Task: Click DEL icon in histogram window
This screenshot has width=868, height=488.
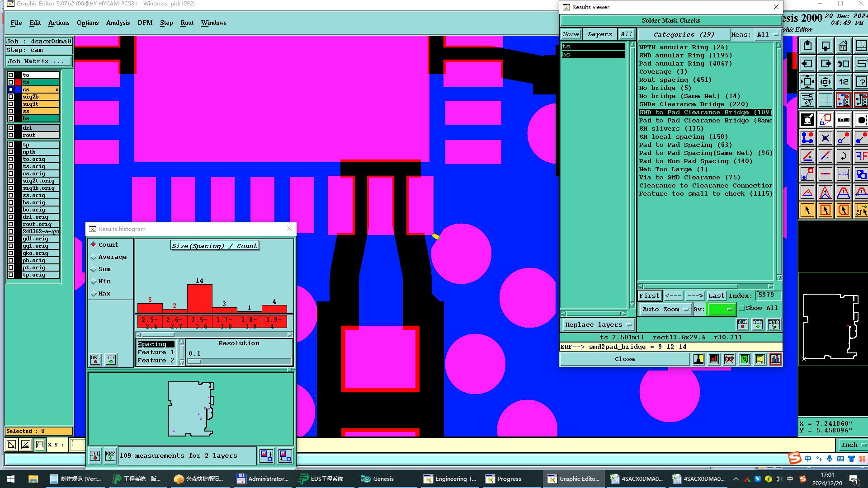Action: click(95, 360)
